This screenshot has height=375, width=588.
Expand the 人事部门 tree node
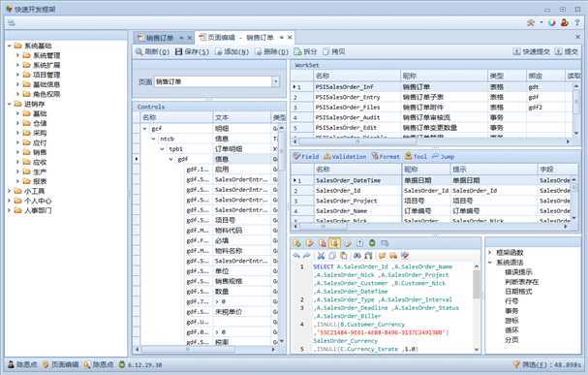click(x=9, y=210)
